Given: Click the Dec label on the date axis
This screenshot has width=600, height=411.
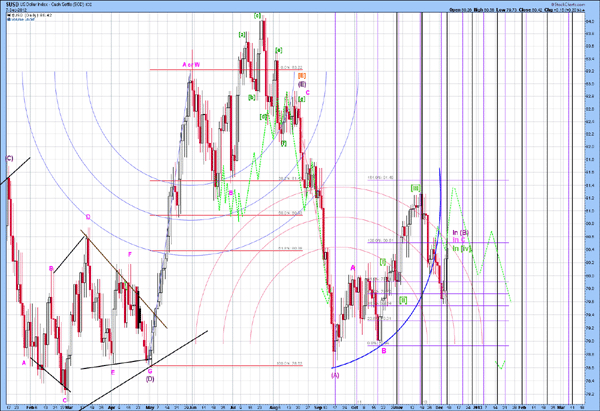Looking at the screenshot, I should tap(439, 407).
